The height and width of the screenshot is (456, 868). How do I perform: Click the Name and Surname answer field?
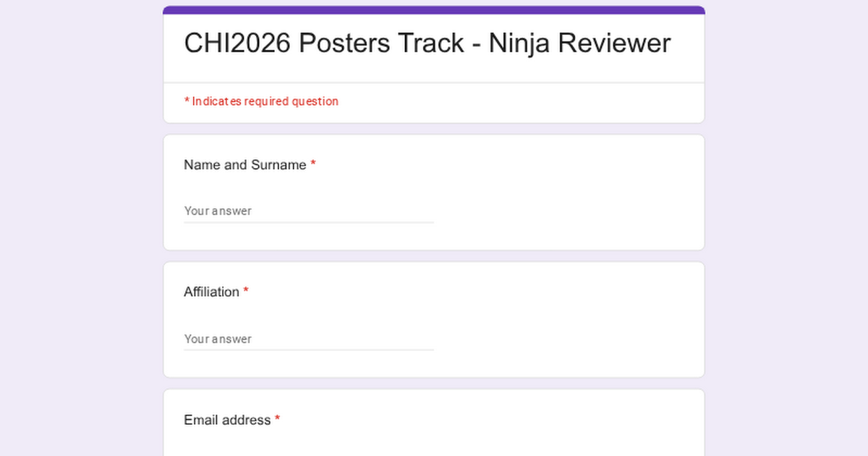(308, 211)
